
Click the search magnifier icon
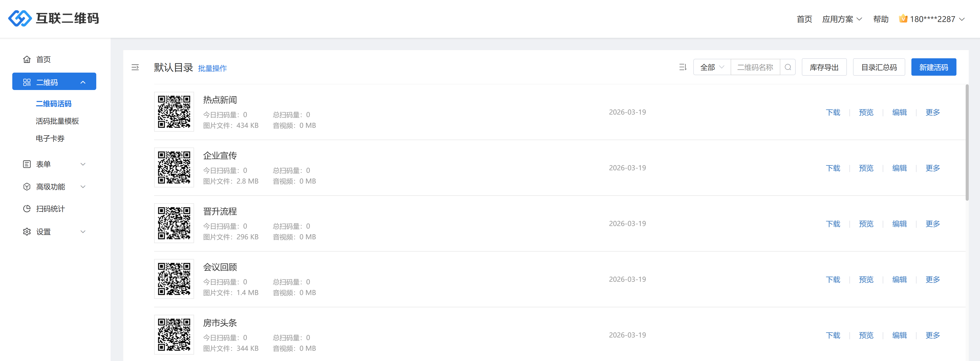(788, 67)
